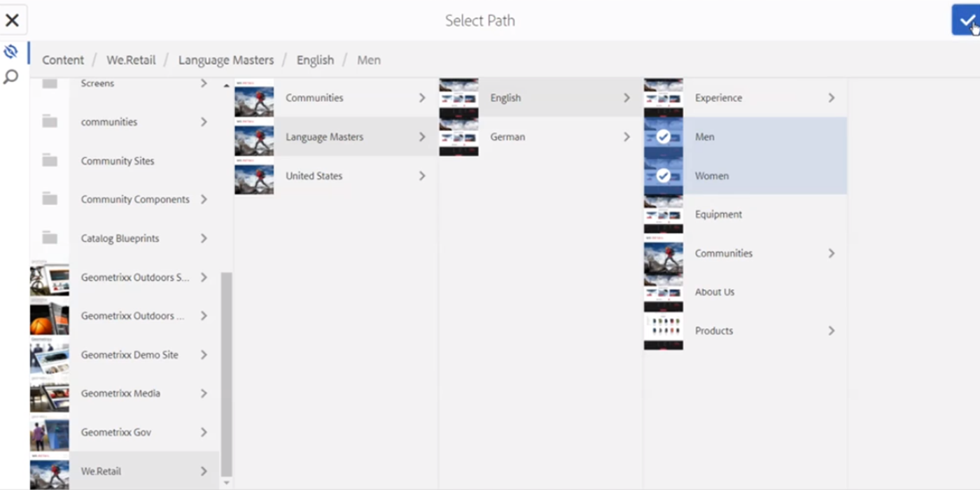Click the folder icon beside communities
This screenshot has height=490, width=980.
click(50, 122)
